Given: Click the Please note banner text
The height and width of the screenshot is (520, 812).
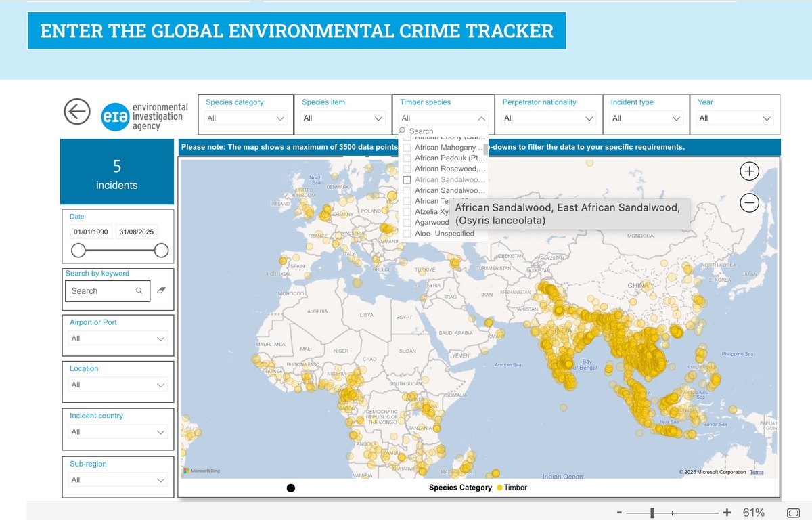Looking at the screenshot, I should 433,147.
